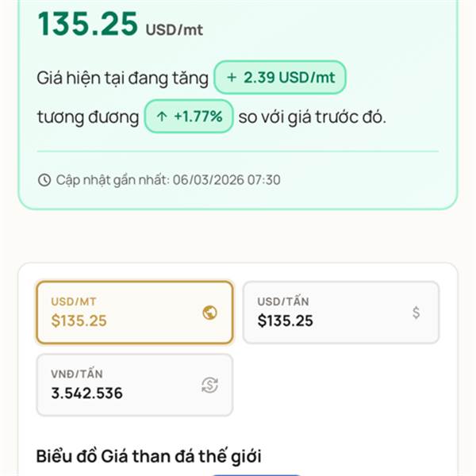This screenshot has height=476, width=476.
Task: Switch to the USD/TẤN price unit card
Action: click(x=340, y=313)
